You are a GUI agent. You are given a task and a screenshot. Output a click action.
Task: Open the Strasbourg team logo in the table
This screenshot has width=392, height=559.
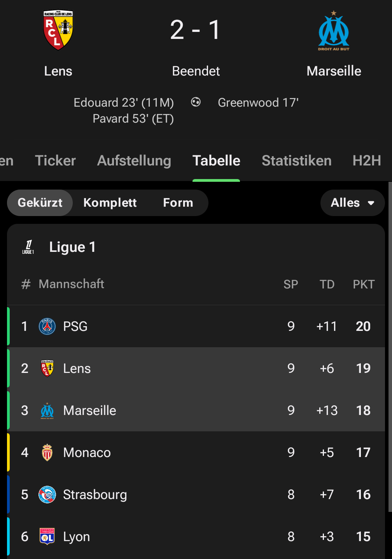click(x=47, y=494)
